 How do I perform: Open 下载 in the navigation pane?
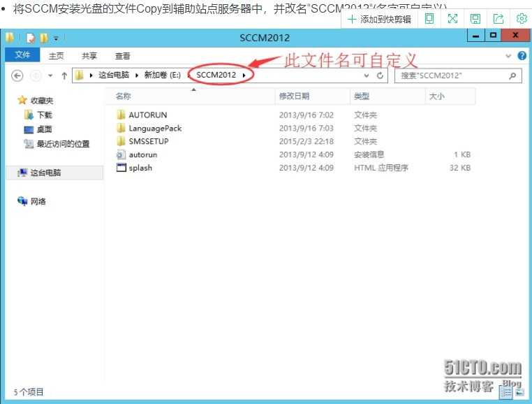point(45,115)
